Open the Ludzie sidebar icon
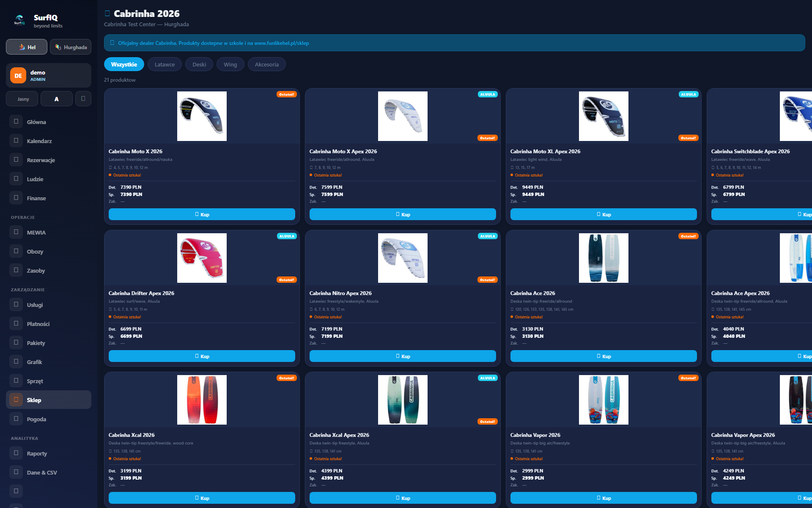The width and height of the screenshot is (812, 508). tap(16, 179)
